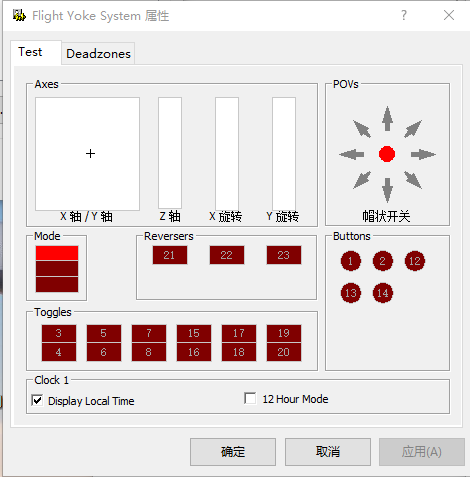This screenshot has width=470, height=477.
Task: Click round button indicator 12
Action: click(415, 261)
